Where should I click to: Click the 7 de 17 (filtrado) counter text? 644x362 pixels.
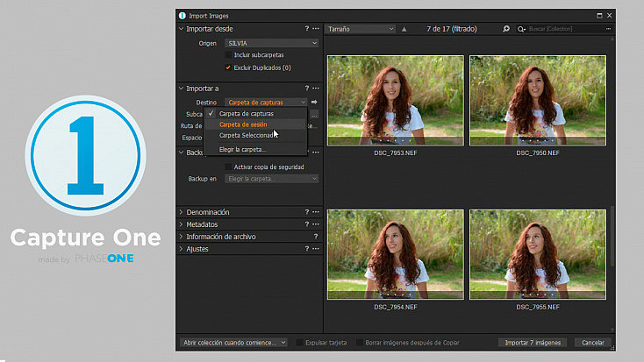pyautogui.click(x=452, y=29)
